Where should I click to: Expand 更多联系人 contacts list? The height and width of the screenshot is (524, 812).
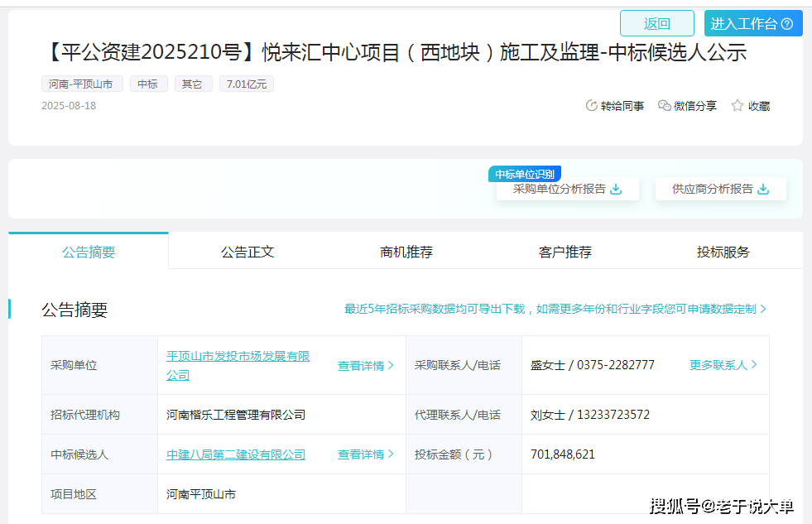point(723,365)
